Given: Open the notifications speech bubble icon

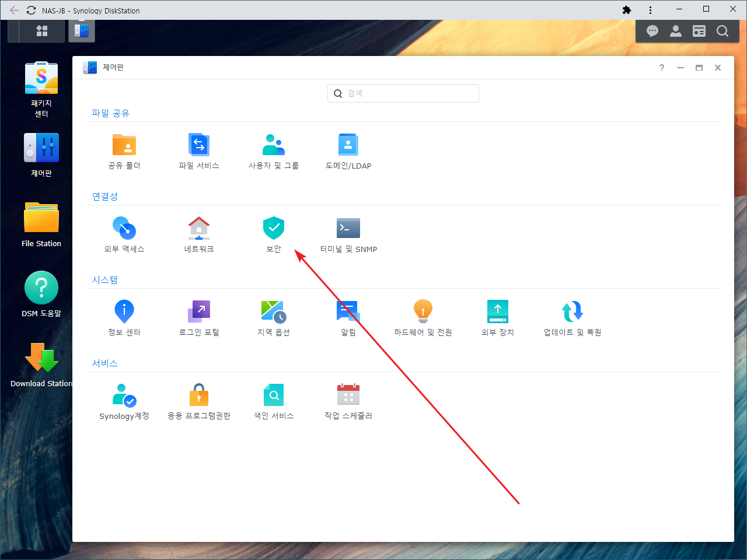Looking at the screenshot, I should pos(652,31).
